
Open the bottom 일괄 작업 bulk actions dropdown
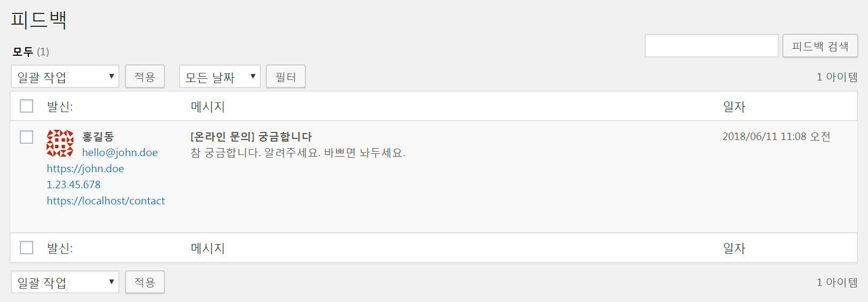[x=65, y=282]
